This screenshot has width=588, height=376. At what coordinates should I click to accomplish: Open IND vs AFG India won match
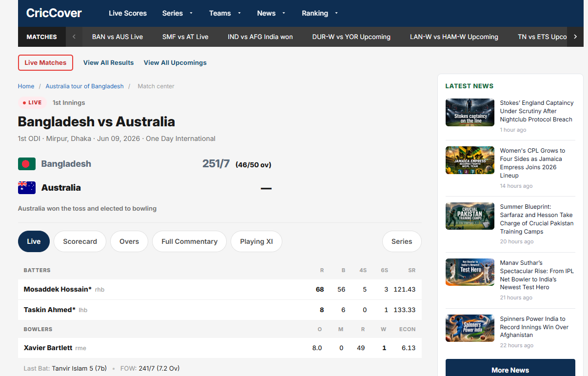[260, 37]
